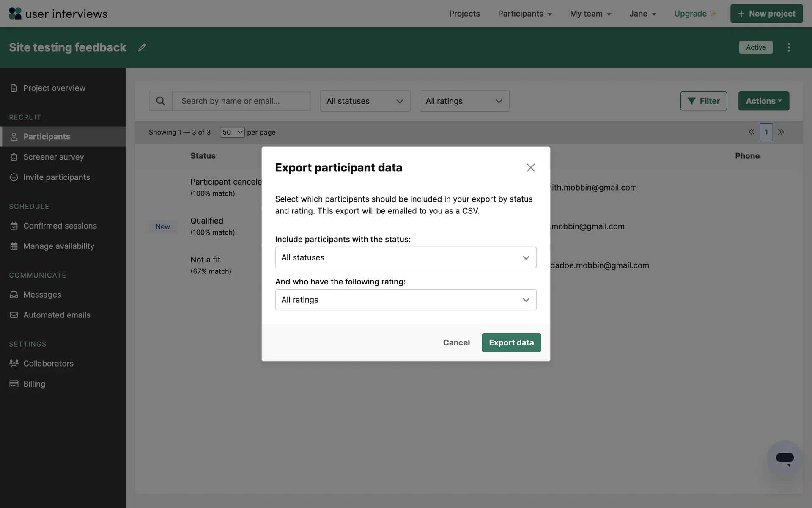Open the three-dot project options menu
Image resolution: width=812 pixels, height=508 pixels.
789,47
